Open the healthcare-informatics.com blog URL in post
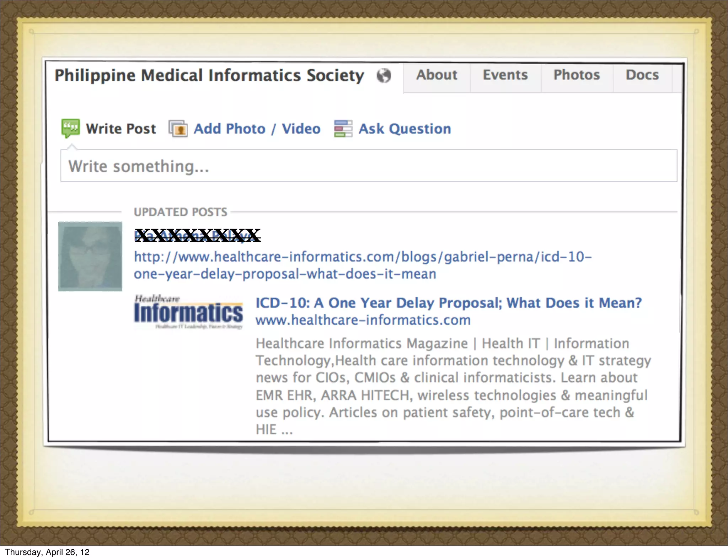Viewport: 728px width, 560px height. tap(363, 257)
